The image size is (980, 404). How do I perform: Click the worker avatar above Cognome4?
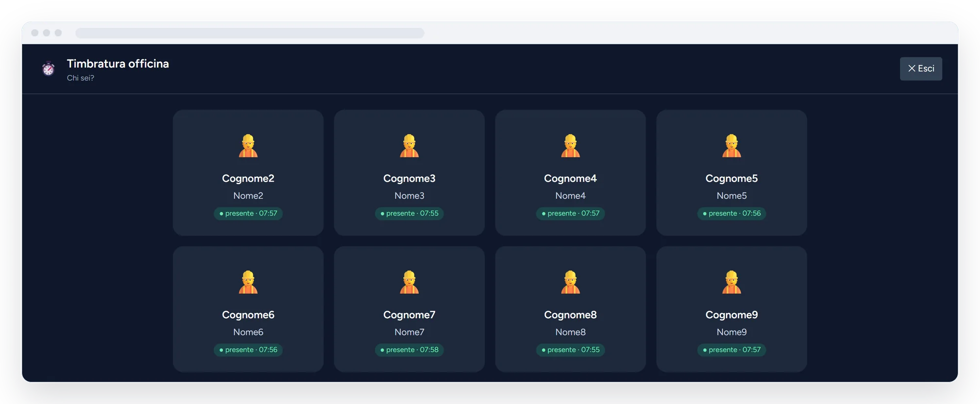(570, 146)
